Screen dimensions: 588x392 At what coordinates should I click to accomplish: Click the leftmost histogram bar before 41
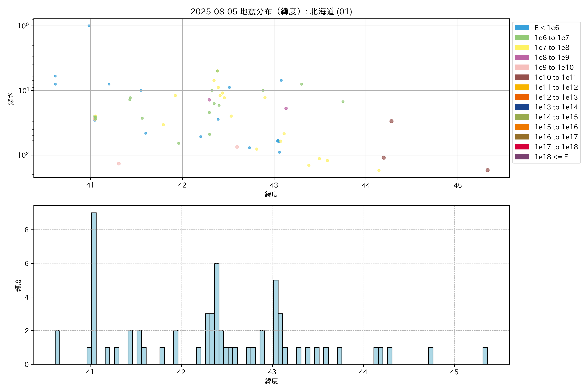coord(57,347)
